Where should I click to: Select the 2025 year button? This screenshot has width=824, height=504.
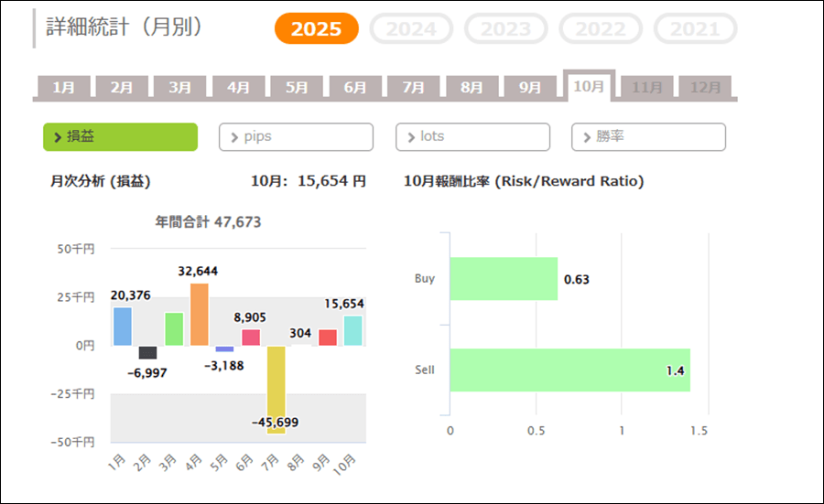317,29
